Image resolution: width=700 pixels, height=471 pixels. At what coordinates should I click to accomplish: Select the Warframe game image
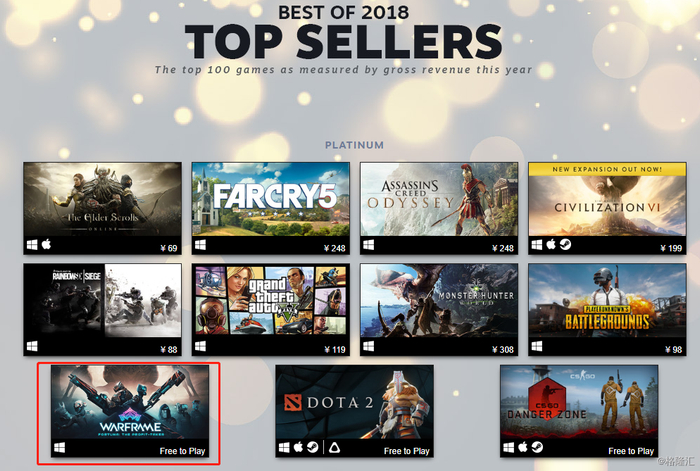130,402
